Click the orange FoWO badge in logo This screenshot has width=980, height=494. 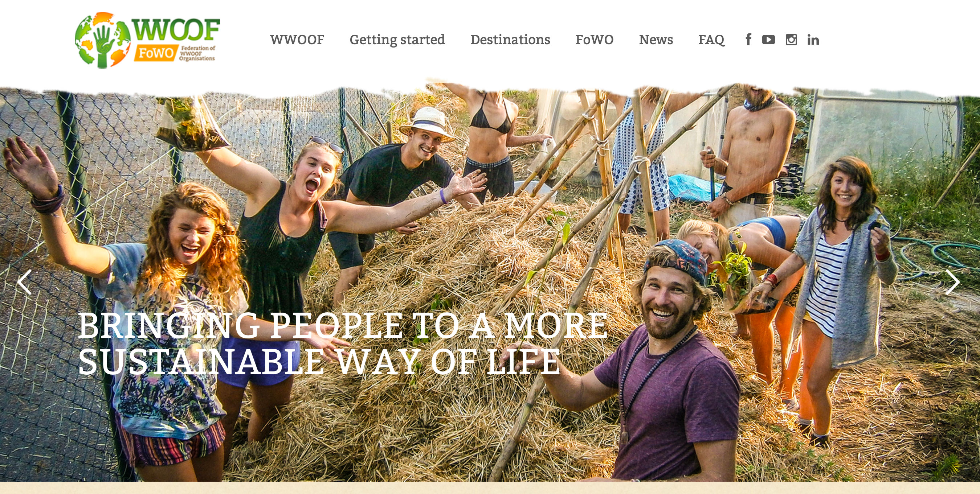pos(156,53)
